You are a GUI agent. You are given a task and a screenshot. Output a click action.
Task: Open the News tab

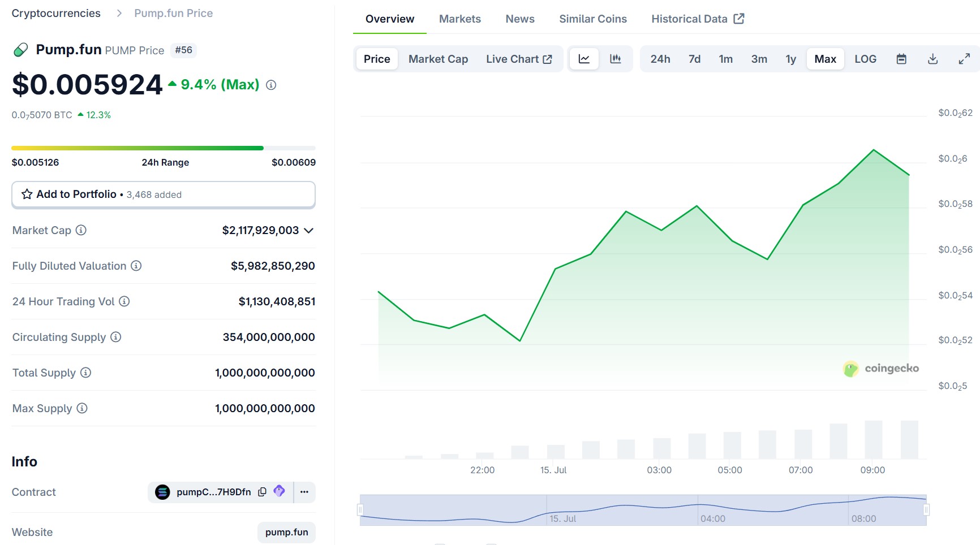tap(519, 18)
